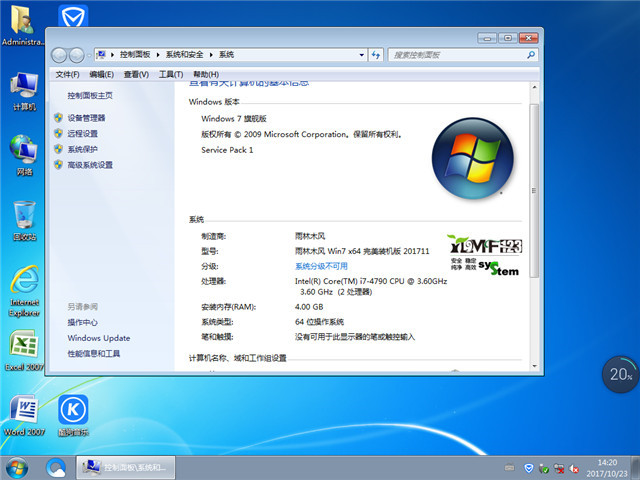Click the 系统和安全 breadcrumb segment
The image size is (640, 480).
(184, 55)
